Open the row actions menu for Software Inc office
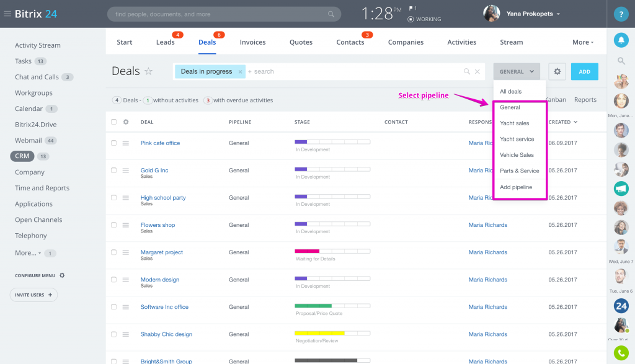This screenshot has width=635, height=364. coord(126,307)
